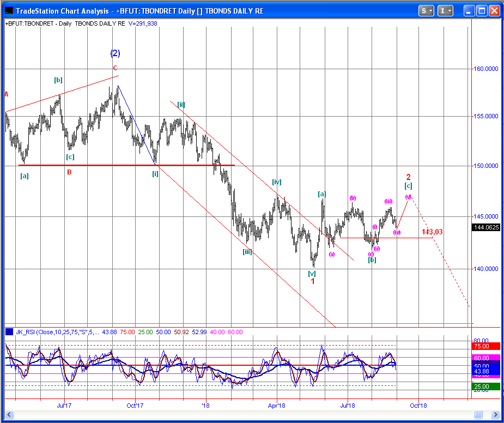Click the Apr'18 date axis label
Screen dimensions: 504x423
(x=277, y=406)
